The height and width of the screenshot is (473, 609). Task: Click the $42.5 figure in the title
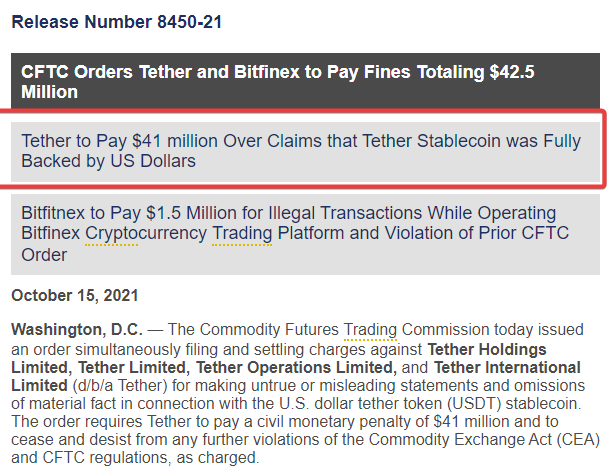click(512, 72)
